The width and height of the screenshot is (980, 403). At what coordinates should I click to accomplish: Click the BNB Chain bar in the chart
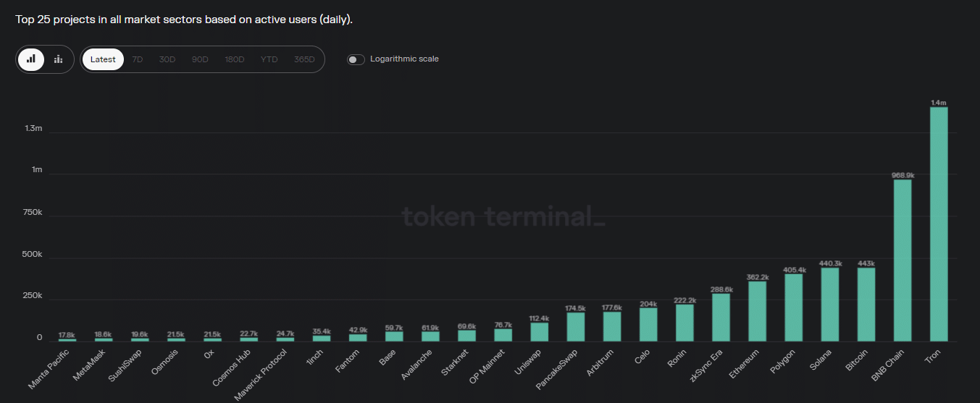point(902,260)
